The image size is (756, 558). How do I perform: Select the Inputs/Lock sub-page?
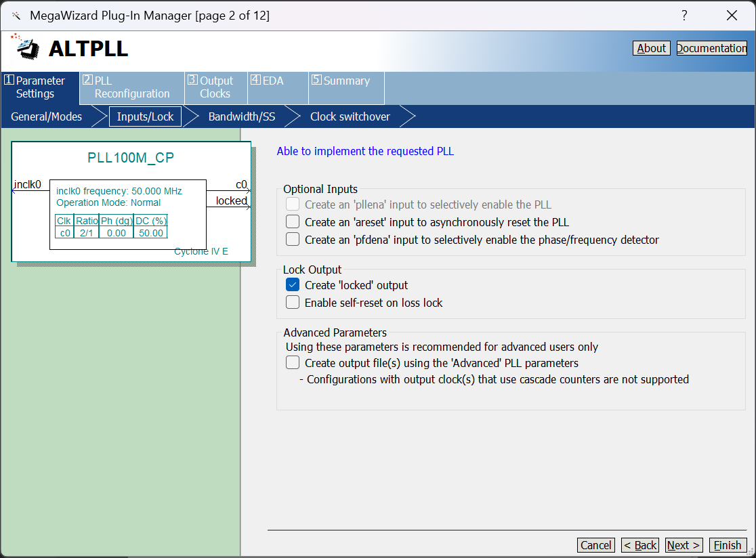click(x=145, y=116)
